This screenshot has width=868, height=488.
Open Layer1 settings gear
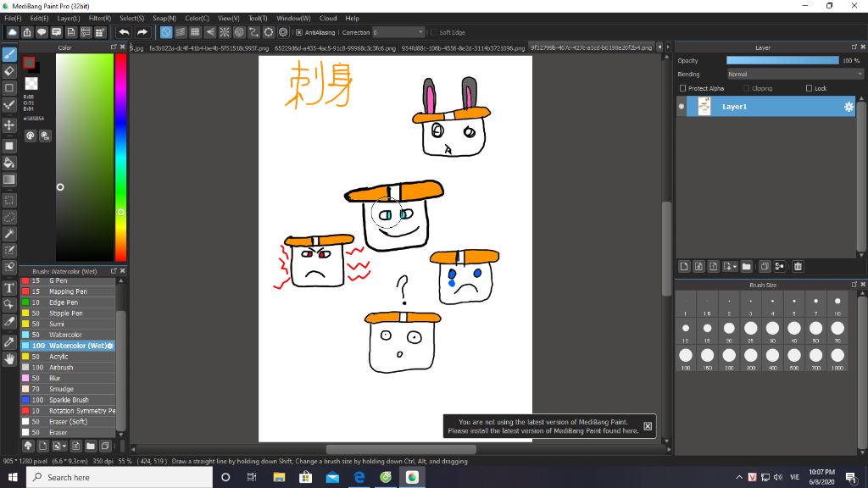tap(849, 107)
